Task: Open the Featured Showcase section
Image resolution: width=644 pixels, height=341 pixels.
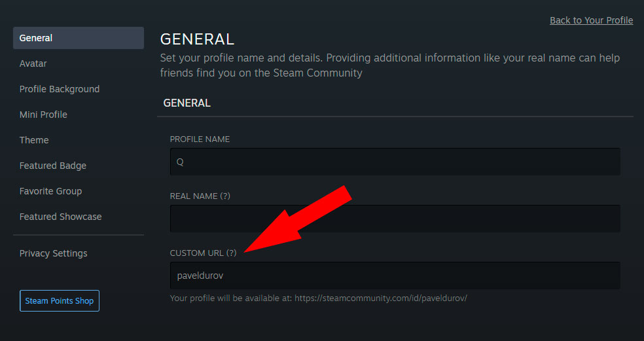Action: click(61, 217)
